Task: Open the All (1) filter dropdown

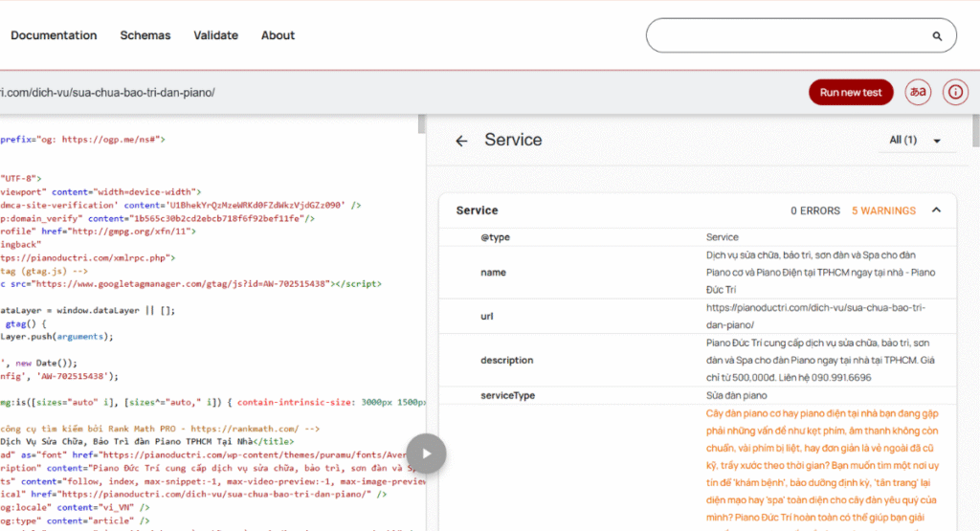Action: 915,141
